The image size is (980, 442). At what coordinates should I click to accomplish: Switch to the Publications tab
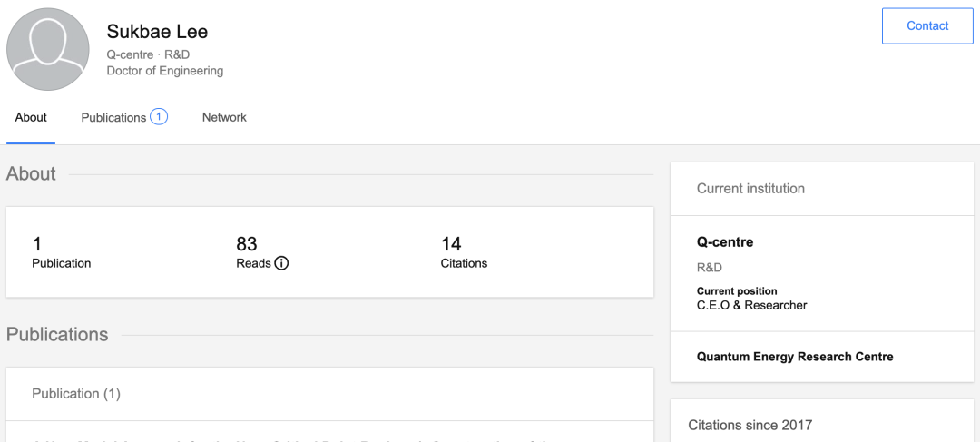click(x=113, y=117)
